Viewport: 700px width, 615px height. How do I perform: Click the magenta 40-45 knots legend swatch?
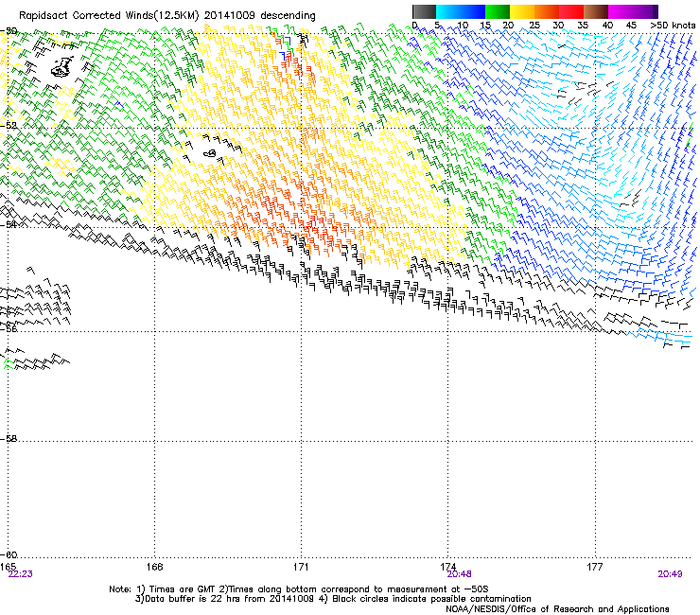click(621, 11)
